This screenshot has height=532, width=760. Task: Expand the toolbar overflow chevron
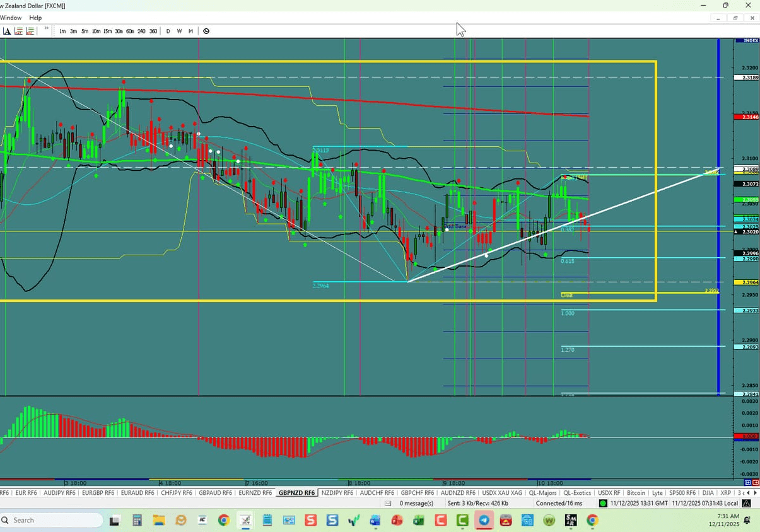click(x=46, y=29)
